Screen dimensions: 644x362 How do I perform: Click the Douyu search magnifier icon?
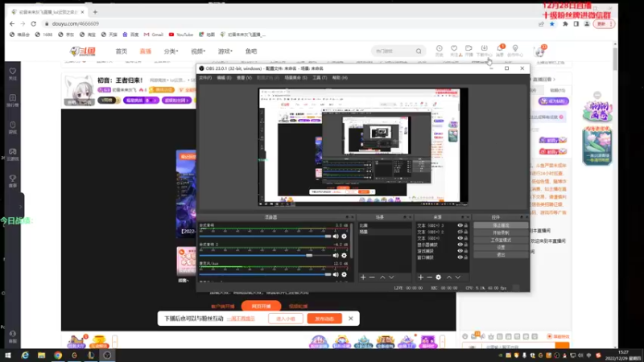coord(419,51)
